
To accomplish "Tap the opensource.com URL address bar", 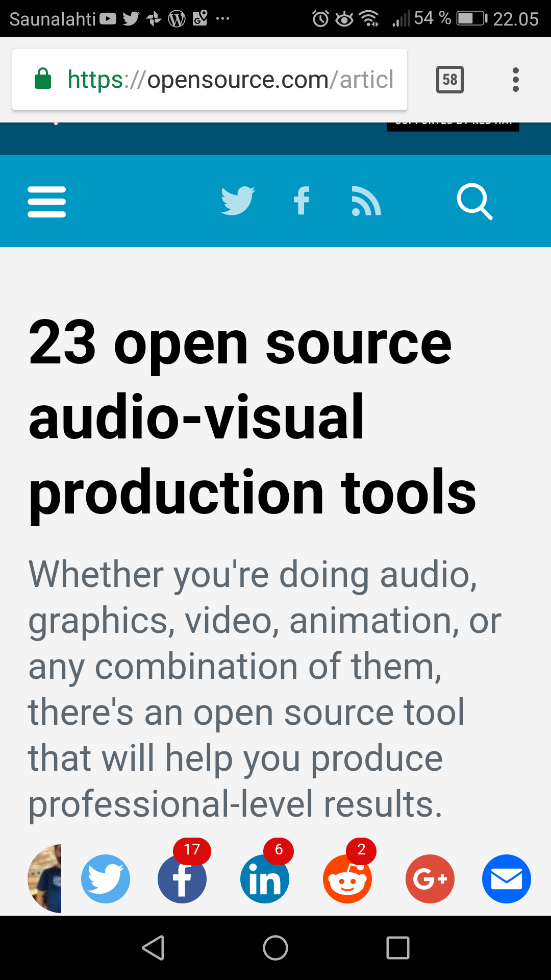I will point(230,80).
